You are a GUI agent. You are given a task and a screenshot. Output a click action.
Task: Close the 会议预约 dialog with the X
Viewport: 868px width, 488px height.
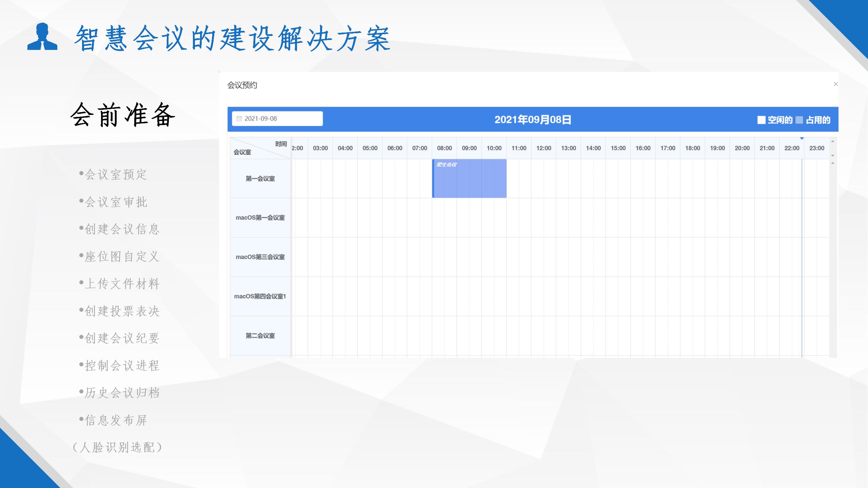tap(835, 84)
